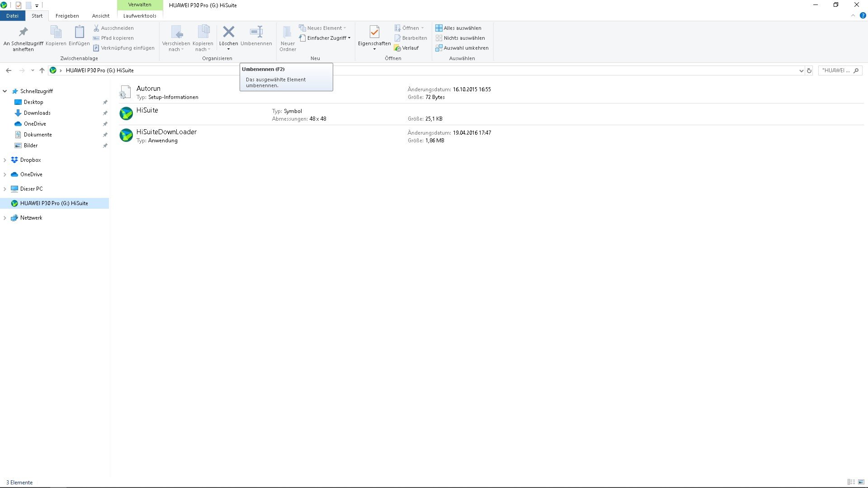
Task: Expand the Dropbox tree node
Action: (x=5, y=160)
